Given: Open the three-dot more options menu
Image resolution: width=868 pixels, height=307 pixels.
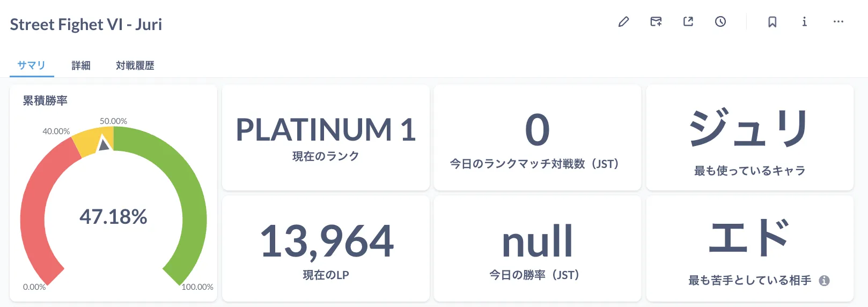Looking at the screenshot, I should (x=838, y=22).
